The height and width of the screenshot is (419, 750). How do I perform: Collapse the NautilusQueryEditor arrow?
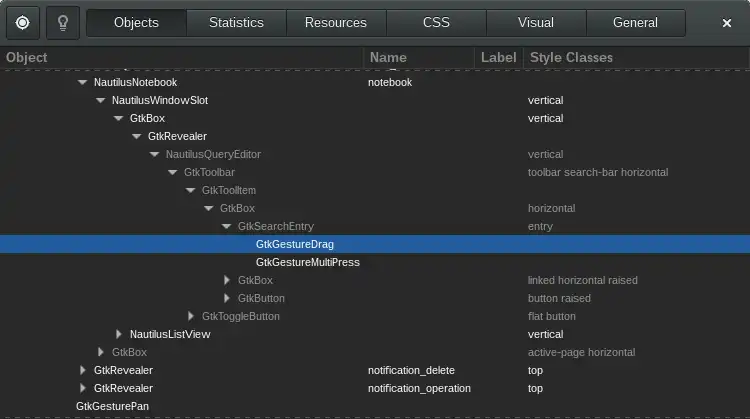(x=154, y=154)
